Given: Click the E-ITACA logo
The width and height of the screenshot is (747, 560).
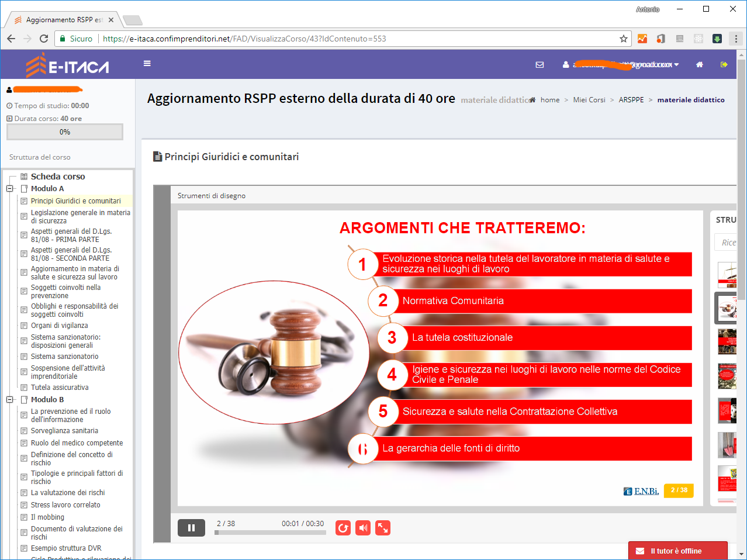Looking at the screenshot, I should point(68,65).
